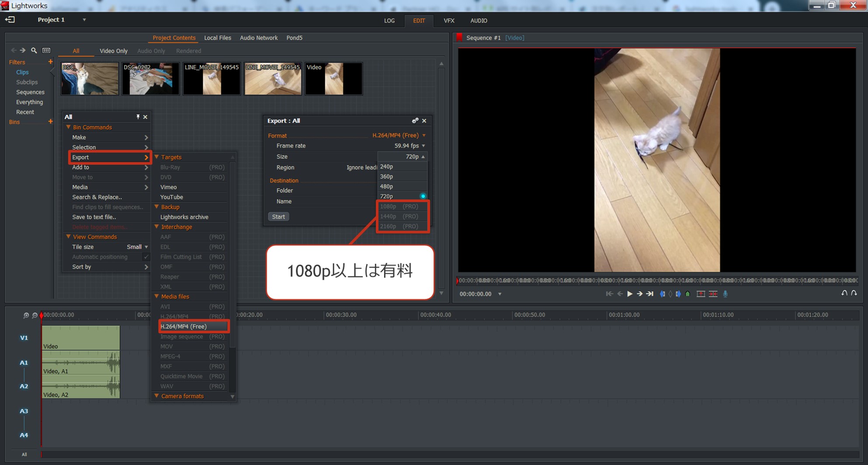
Task: Select 720p export size option
Action: coord(402,196)
